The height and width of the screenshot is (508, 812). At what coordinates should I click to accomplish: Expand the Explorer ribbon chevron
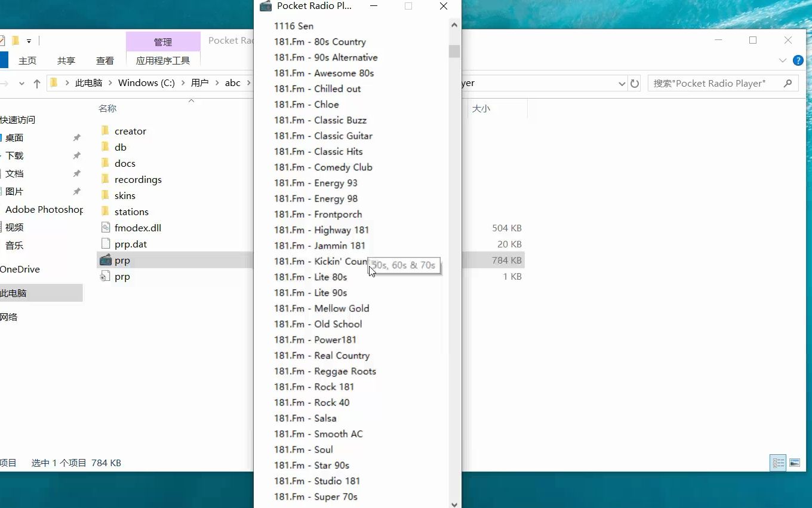click(783, 60)
